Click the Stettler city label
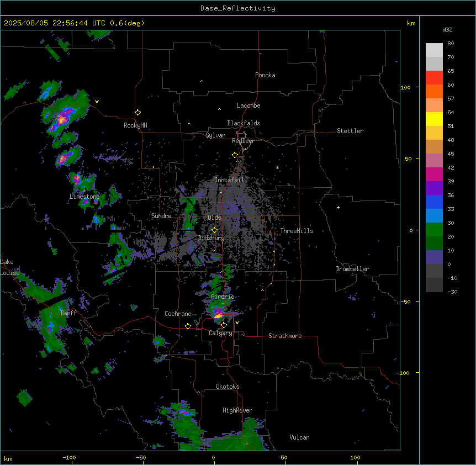Screen dimensions: 476x465 pyautogui.click(x=350, y=131)
